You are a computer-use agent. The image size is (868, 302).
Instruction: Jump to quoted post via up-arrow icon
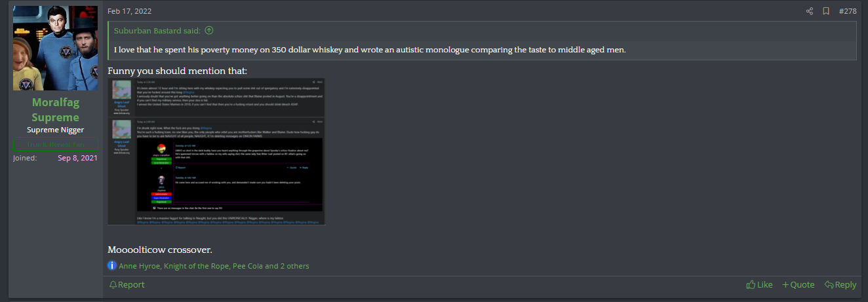click(209, 31)
